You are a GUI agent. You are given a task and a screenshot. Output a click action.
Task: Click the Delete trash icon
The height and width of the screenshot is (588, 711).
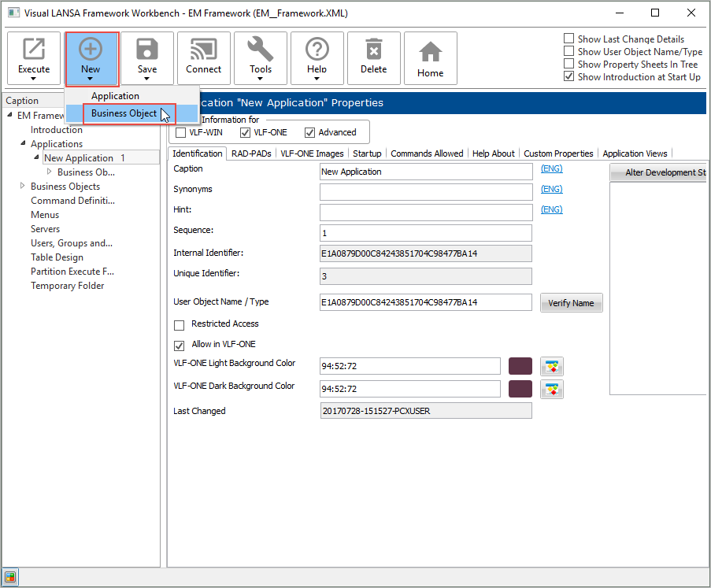pos(374,50)
